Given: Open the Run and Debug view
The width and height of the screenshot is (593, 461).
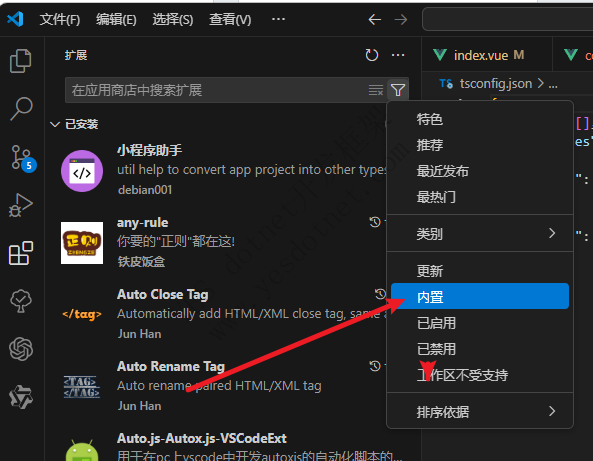Looking at the screenshot, I should [21, 205].
